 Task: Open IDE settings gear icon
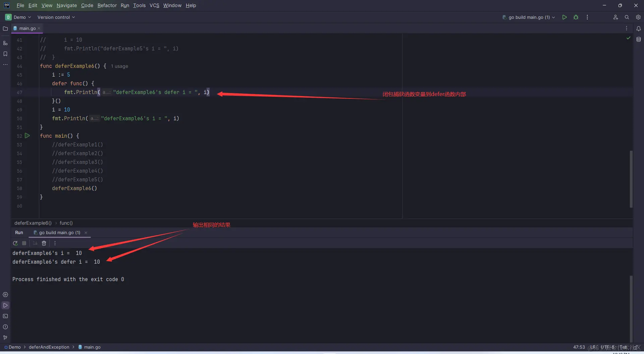(x=638, y=17)
